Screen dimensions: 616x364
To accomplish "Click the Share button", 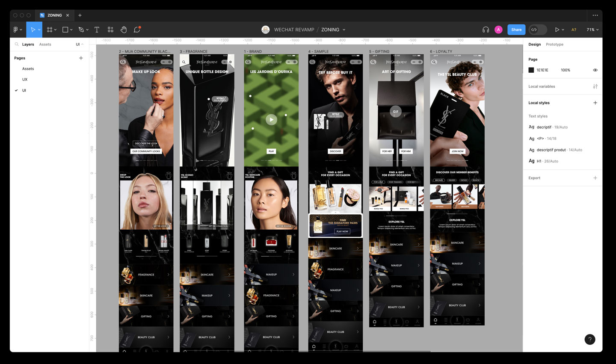I will coord(516,30).
